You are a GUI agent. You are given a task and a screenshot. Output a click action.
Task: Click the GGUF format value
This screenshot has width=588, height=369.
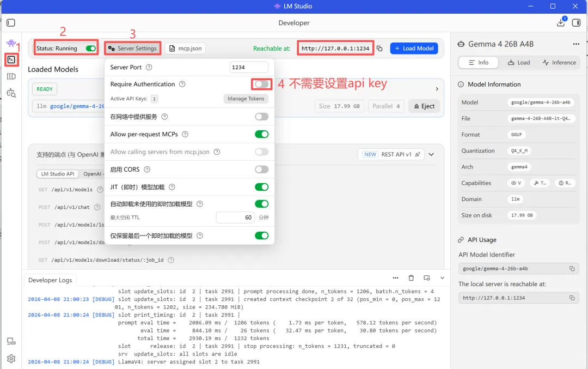[516, 135]
